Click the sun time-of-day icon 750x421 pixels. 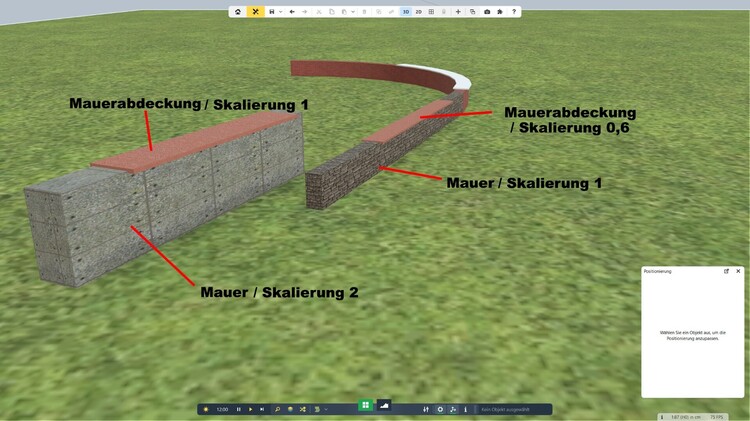pos(206,410)
